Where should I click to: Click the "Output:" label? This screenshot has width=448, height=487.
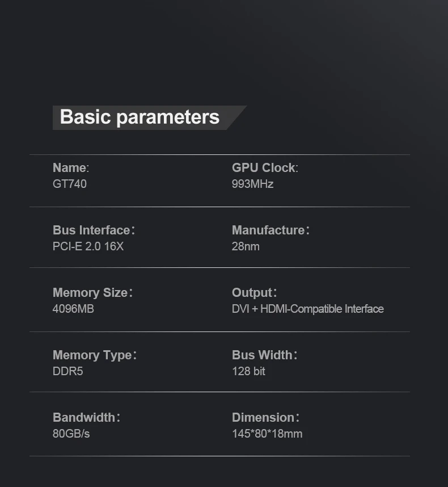pos(254,293)
